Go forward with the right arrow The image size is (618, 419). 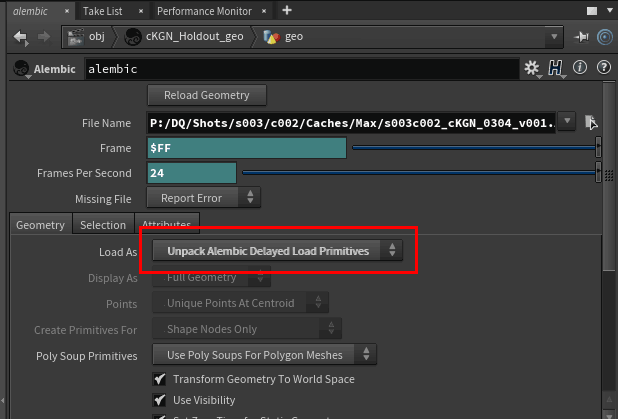pos(43,37)
